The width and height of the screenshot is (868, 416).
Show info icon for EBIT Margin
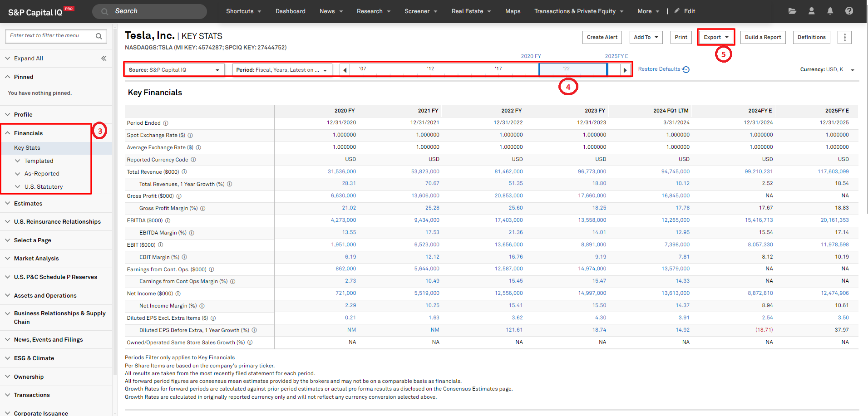184,257
